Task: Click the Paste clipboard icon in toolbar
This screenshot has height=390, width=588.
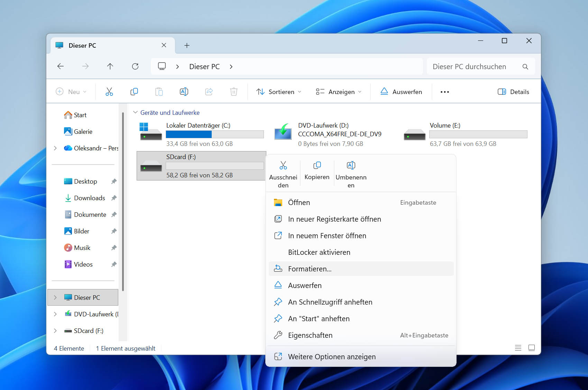Action: 159,92
